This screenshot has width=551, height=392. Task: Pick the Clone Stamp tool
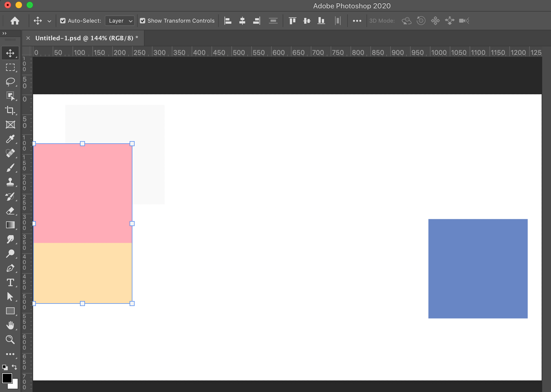[x=10, y=182]
